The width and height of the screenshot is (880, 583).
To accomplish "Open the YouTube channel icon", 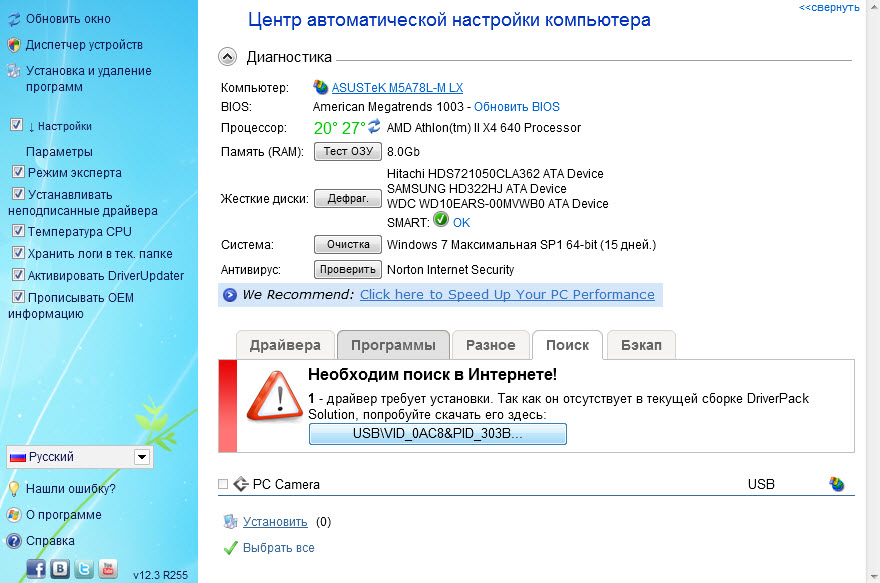I will coord(108,569).
